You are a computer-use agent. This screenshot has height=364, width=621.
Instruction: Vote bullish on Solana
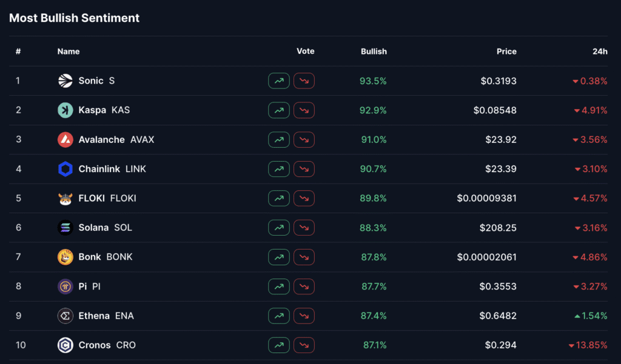tap(278, 227)
